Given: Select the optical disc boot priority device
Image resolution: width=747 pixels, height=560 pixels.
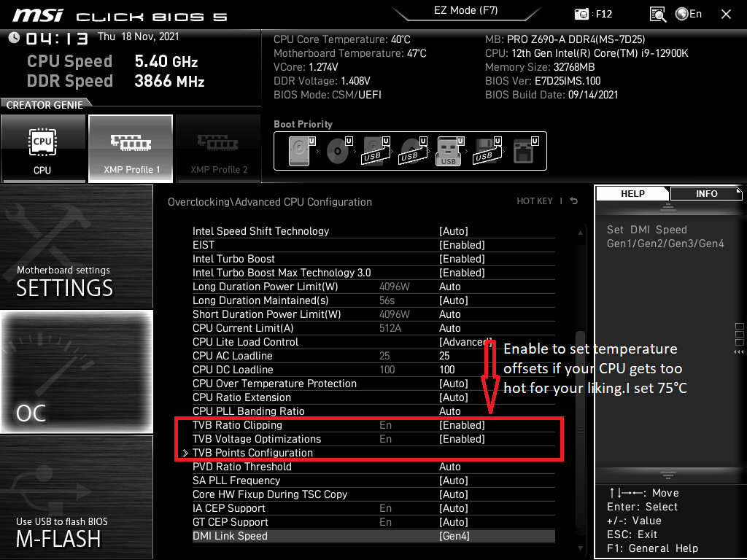Looking at the screenshot, I should (x=339, y=151).
